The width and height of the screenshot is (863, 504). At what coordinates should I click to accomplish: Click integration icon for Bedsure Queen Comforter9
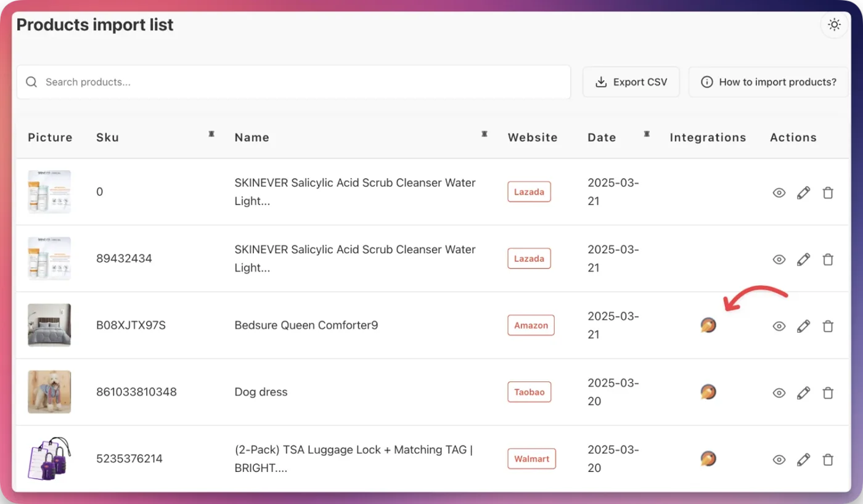point(708,325)
